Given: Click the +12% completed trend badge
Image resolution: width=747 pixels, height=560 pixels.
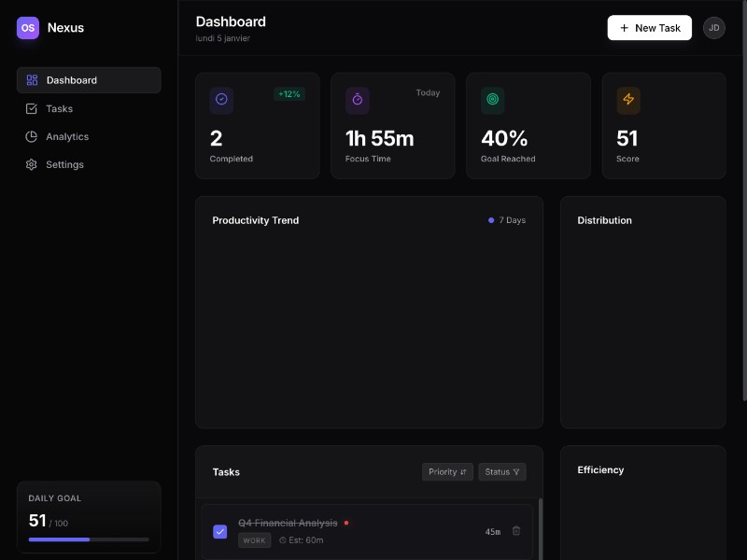Looking at the screenshot, I should [289, 93].
